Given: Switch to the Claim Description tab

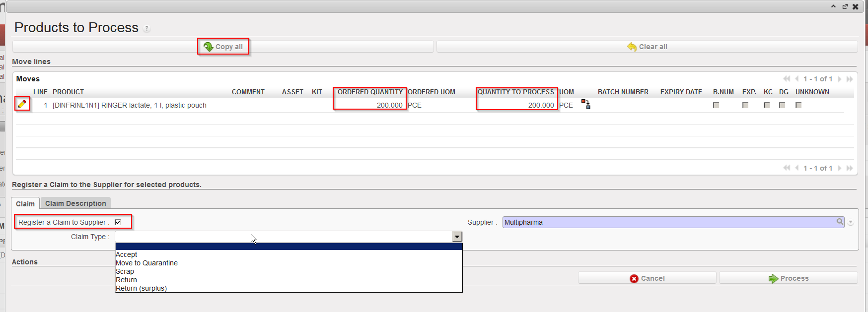Looking at the screenshot, I should [75, 203].
